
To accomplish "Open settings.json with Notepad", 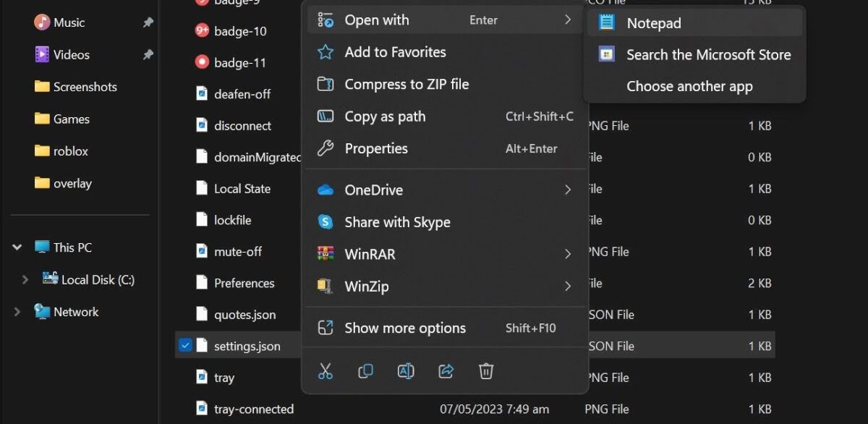I will coord(694,23).
